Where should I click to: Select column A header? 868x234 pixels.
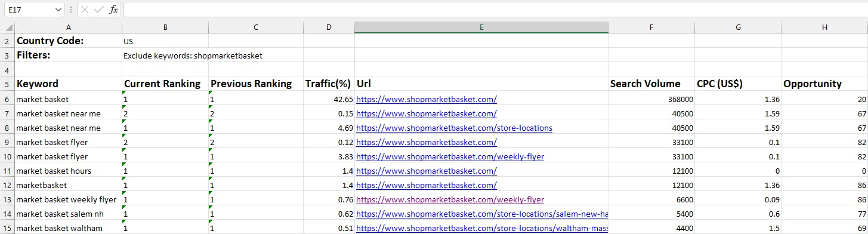[x=69, y=27]
